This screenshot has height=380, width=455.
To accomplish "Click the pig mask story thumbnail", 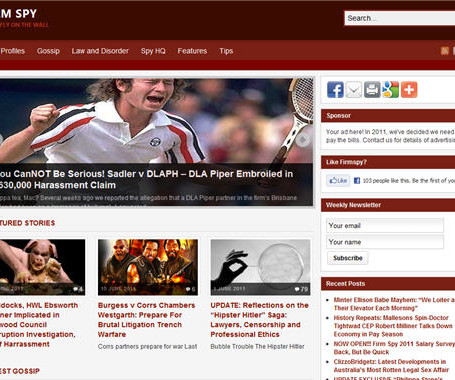I will coord(42,267).
